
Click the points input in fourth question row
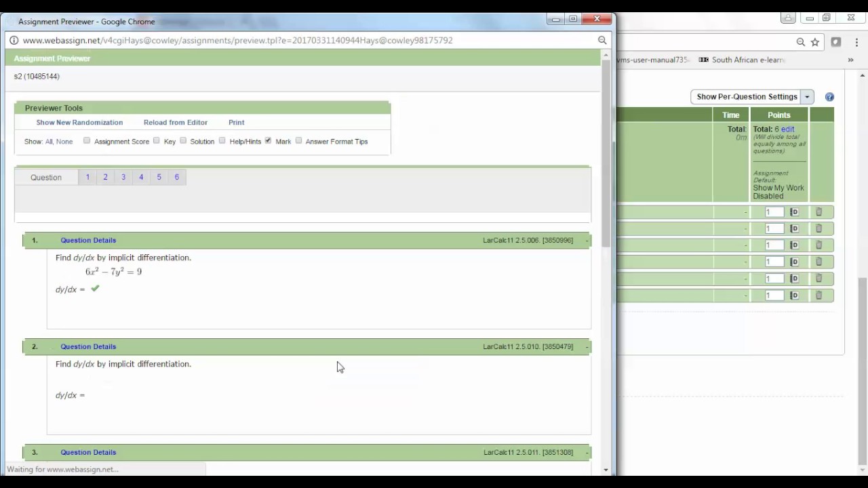coord(774,262)
